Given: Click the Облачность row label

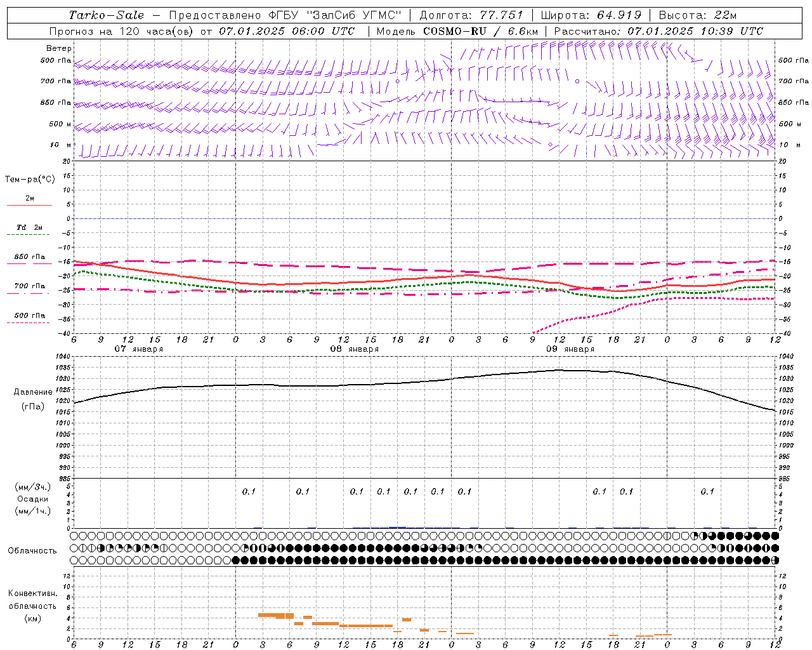Looking at the screenshot, I should point(32,550).
